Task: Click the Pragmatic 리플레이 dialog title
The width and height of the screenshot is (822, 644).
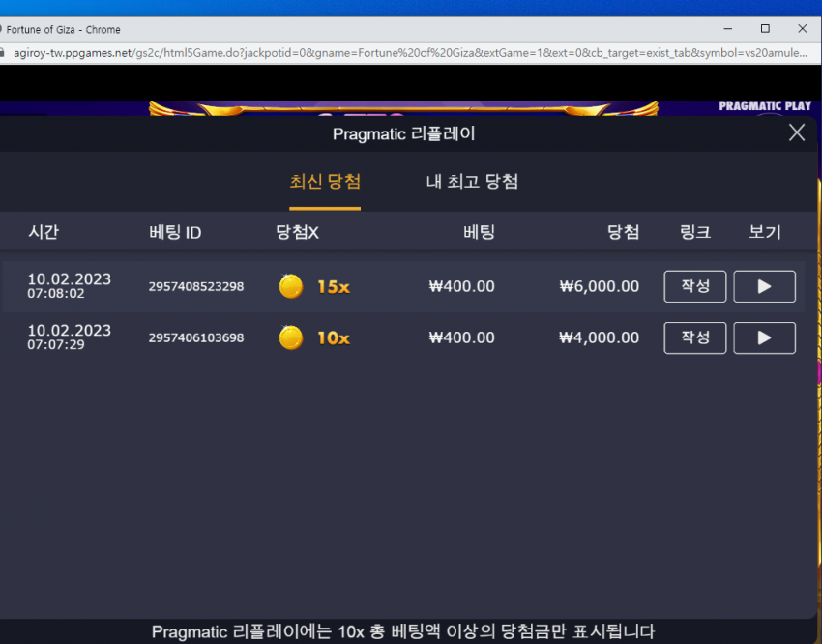Action: (403, 133)
